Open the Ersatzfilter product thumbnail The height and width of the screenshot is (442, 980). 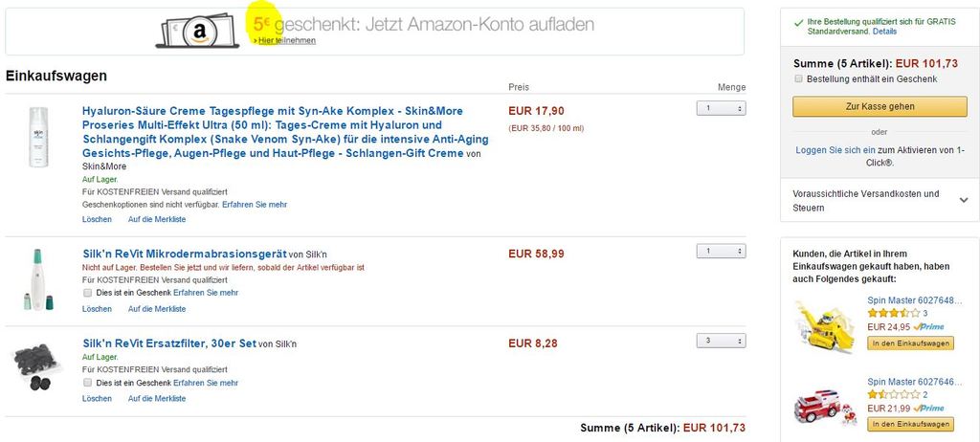tap(37, 366)
